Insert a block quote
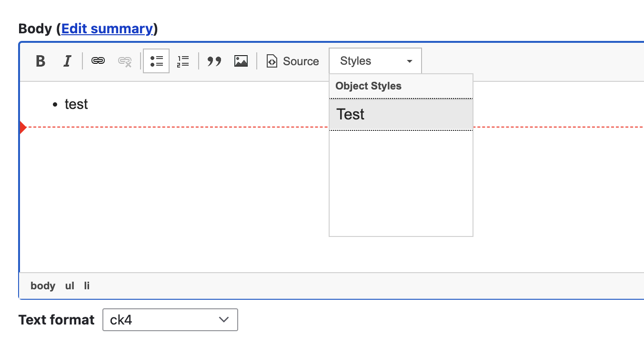The height and width of the screenshot is (354, 644). click(x=214, y=61)
